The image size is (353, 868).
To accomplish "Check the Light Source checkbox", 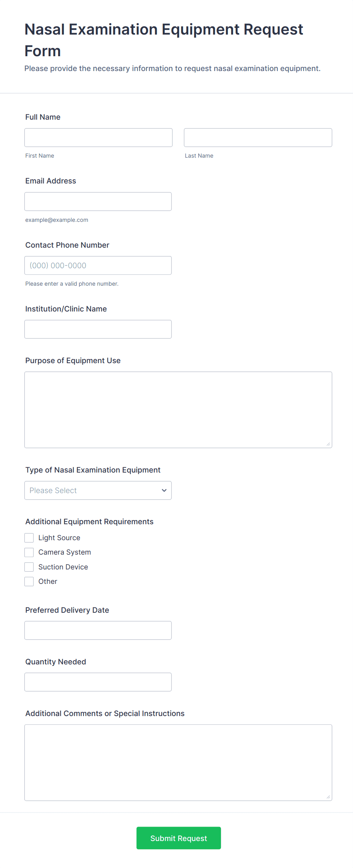I will (29, 538).
